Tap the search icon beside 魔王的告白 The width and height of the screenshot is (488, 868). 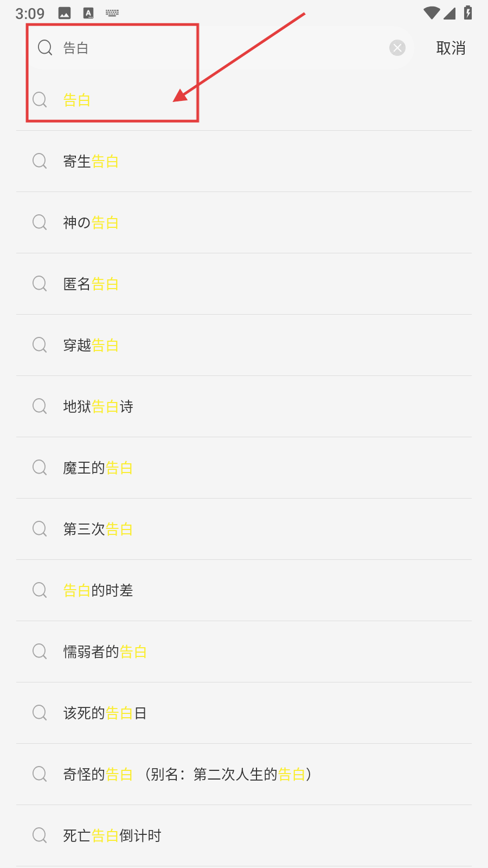[x=40, y=468]
